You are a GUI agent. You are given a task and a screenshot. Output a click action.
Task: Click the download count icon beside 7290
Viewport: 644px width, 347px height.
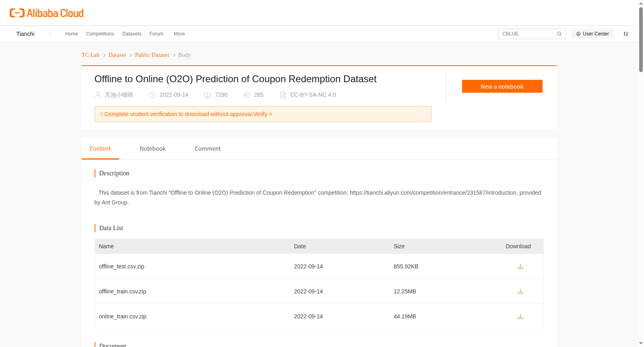click(208, 95)
